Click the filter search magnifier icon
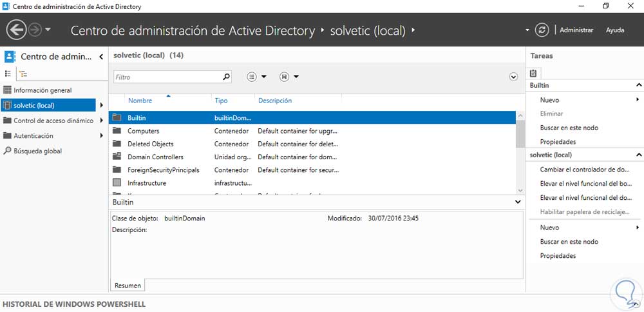The height and width of the screenshot is (312, 644). (x=226, y=77)
